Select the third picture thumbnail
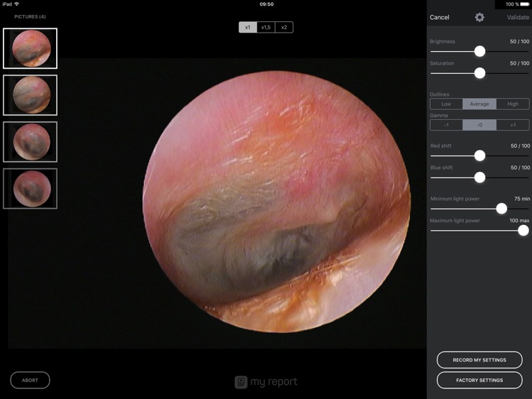This screenshot has height=399, width=532. point(31,141)
